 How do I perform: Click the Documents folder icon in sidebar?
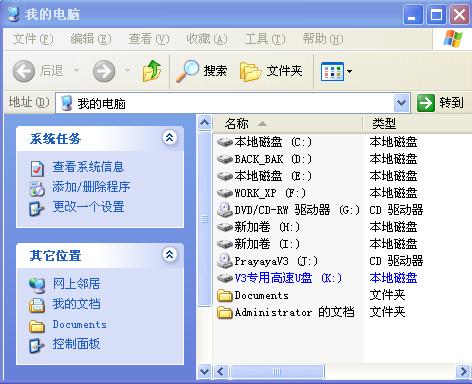point(37,326)
